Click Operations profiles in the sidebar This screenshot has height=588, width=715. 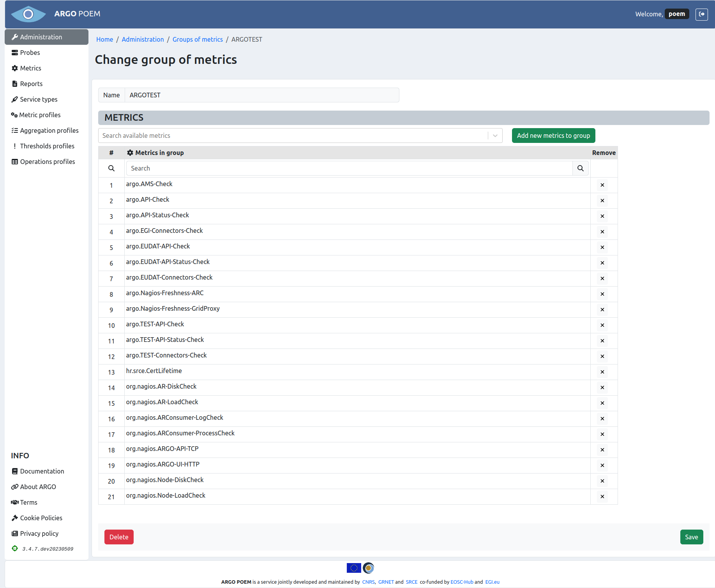tap(47, 161)
